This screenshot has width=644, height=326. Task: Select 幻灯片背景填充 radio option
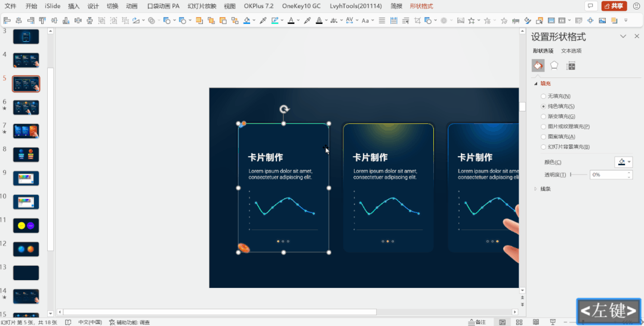tap(543, 147)
